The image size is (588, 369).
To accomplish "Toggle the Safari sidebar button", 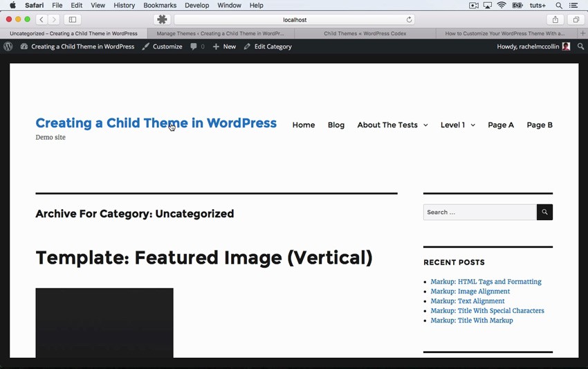I will pyautogui.click(x=73, y=19).
